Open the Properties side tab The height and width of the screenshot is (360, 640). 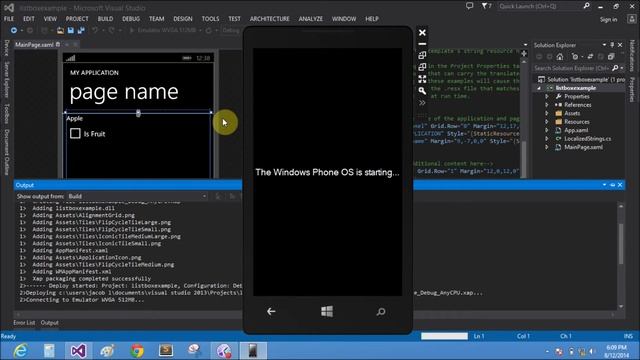coord(632,89)
